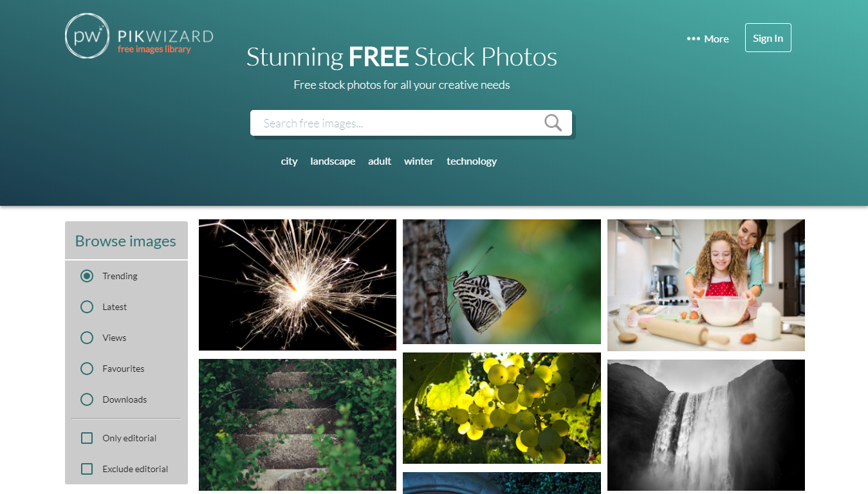Open the black and white waterfall photo
Viewport: 868px width, 494px height.
[706, 425]
